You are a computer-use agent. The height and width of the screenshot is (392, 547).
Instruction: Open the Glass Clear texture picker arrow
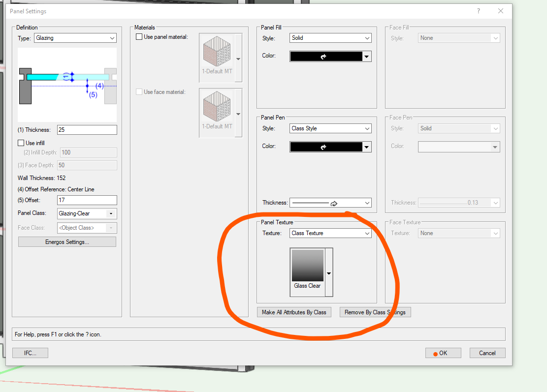329,272
